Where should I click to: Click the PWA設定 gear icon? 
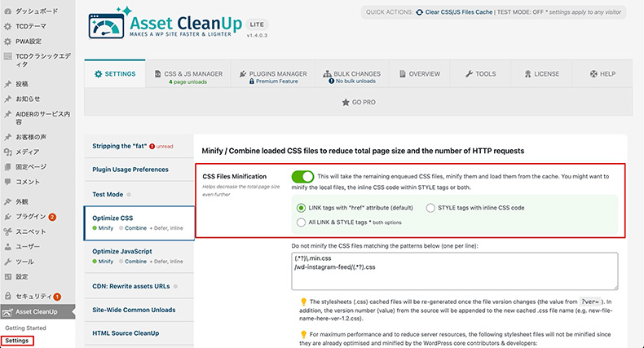click(8, 42)
